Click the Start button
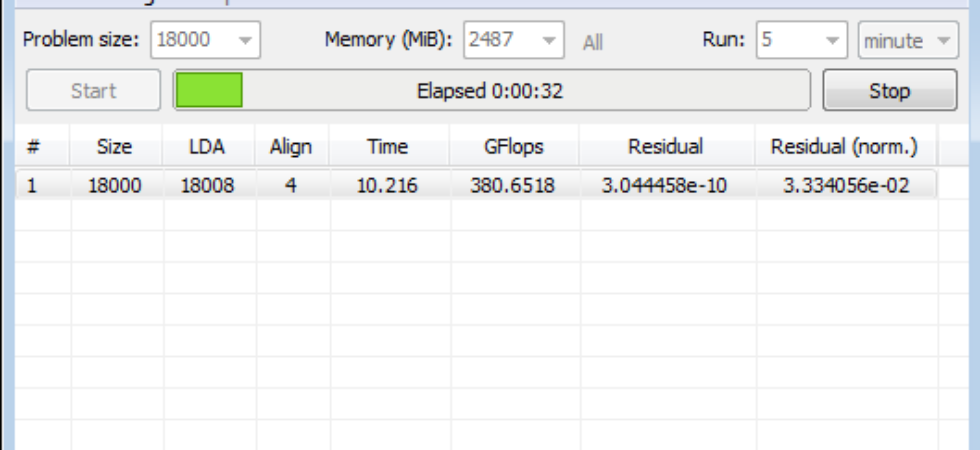 [x=94, y=91]
